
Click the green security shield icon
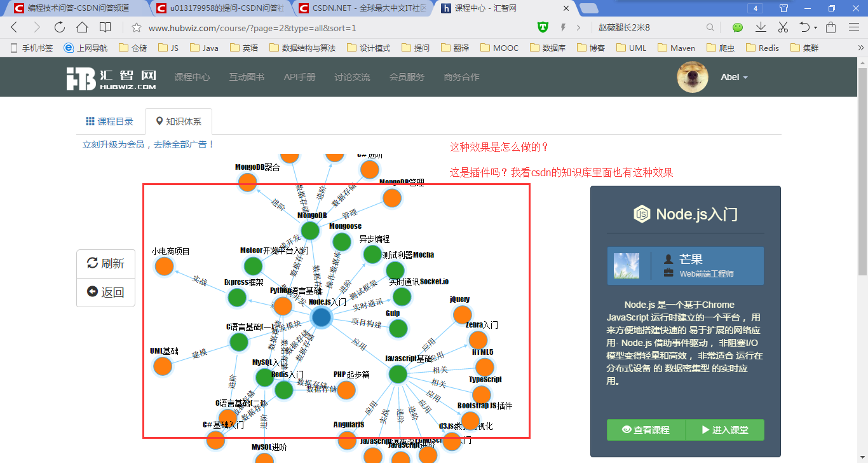pos(542,27)
